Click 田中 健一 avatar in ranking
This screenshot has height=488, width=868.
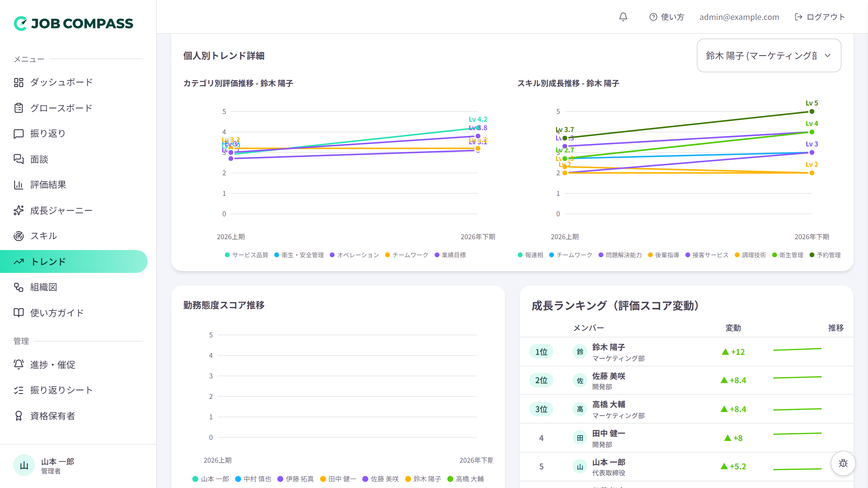tap(580, 438)
